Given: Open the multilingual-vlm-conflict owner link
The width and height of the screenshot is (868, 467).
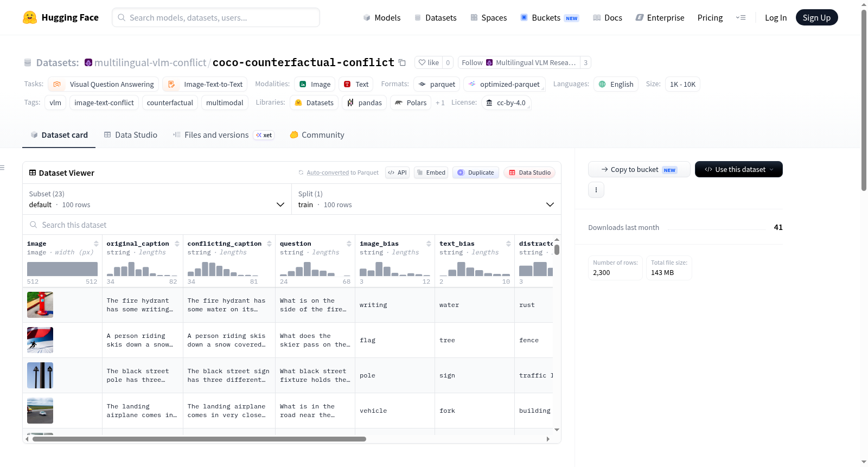Looking at the screenshot, I should [x=150, y=62].
